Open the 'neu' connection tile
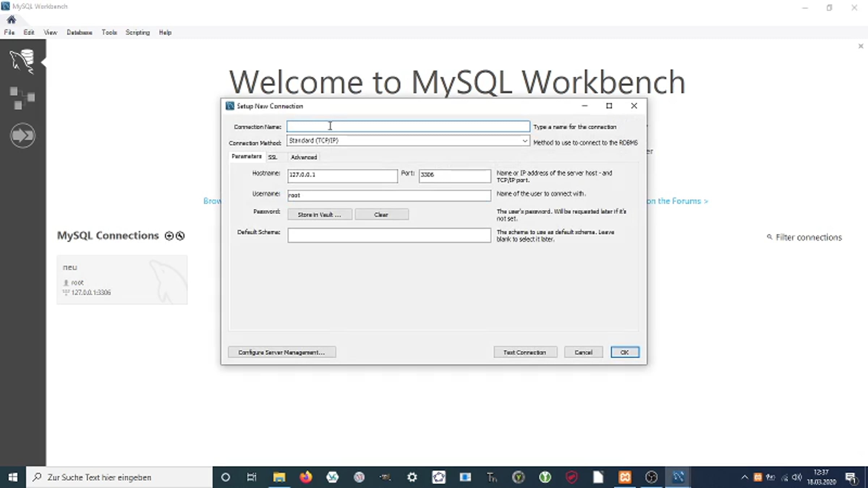 pyautogui.click(x=122, y=279)
